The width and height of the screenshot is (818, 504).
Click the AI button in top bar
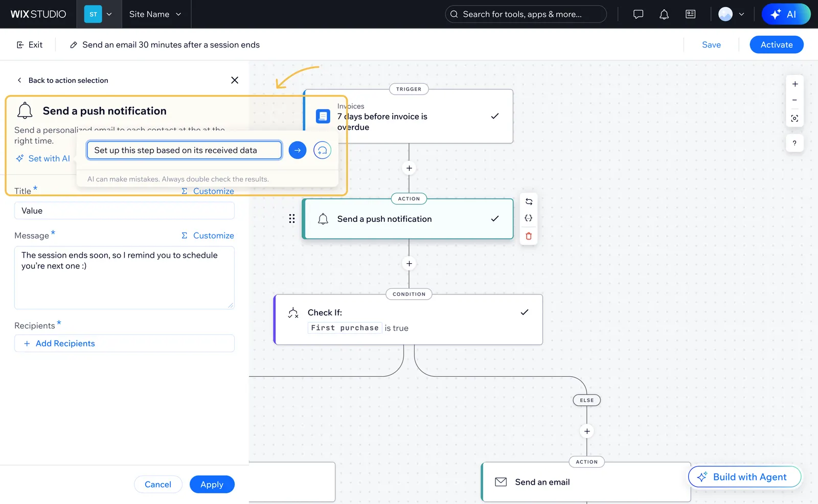point(786,14)
